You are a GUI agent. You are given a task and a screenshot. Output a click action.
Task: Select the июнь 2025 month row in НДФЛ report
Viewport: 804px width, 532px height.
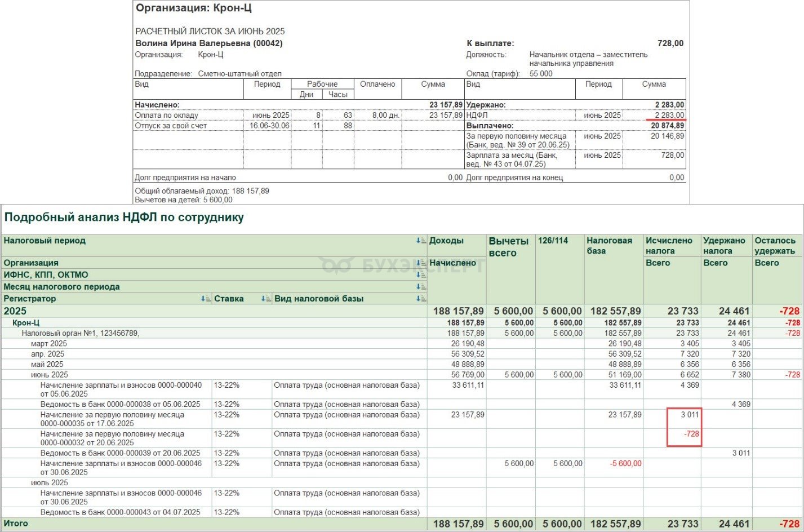tap(402, 375)
